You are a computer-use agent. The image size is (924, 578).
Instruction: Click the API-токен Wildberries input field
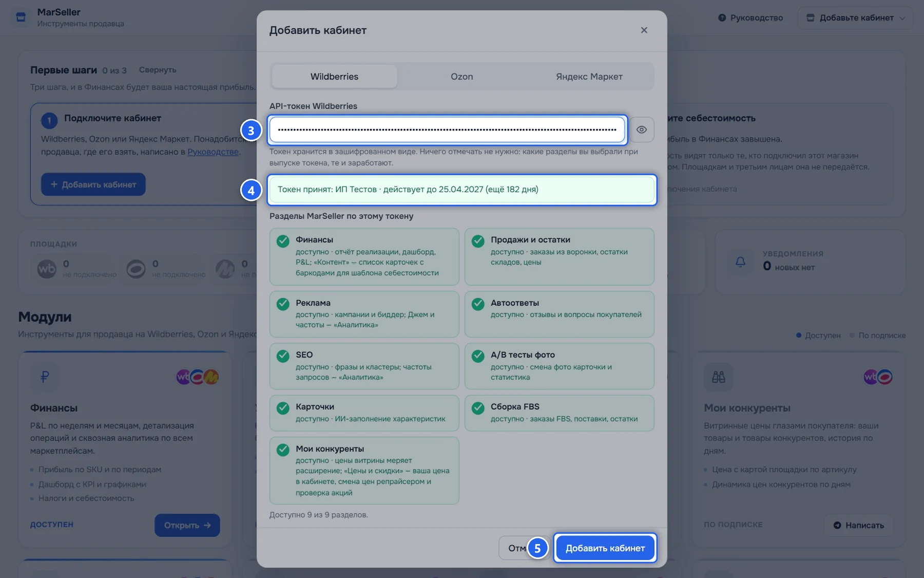pyautogui.click(x=447, y=129)
